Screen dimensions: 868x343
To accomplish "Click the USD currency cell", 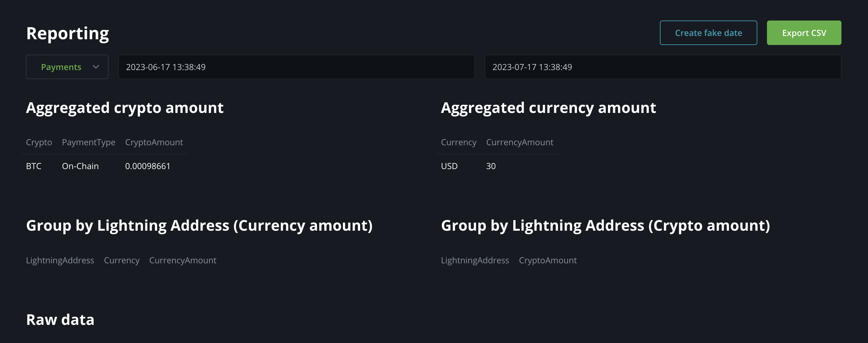I will tap(449, 165).
